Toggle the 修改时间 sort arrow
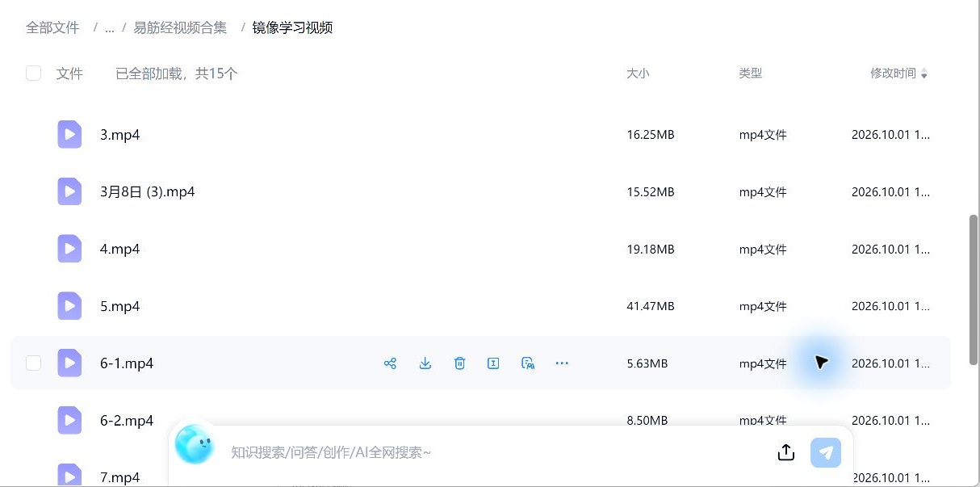The width and height of the screenshot is (980, 487). tap(924, 74)
